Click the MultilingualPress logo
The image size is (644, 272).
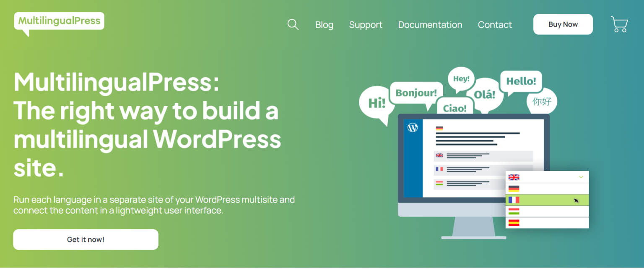[59, 20]
